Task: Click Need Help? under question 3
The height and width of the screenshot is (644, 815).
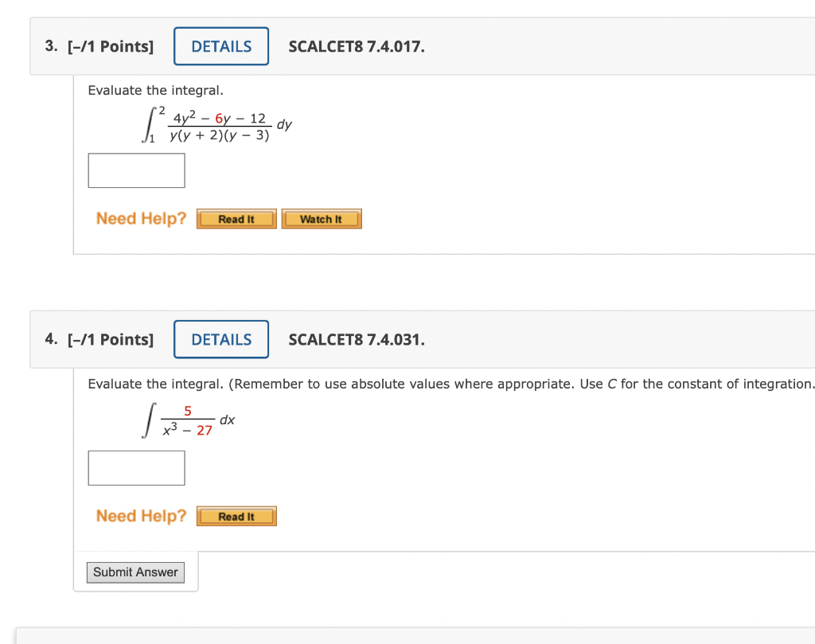Action: pyautogui.click(x=140, y=218)
